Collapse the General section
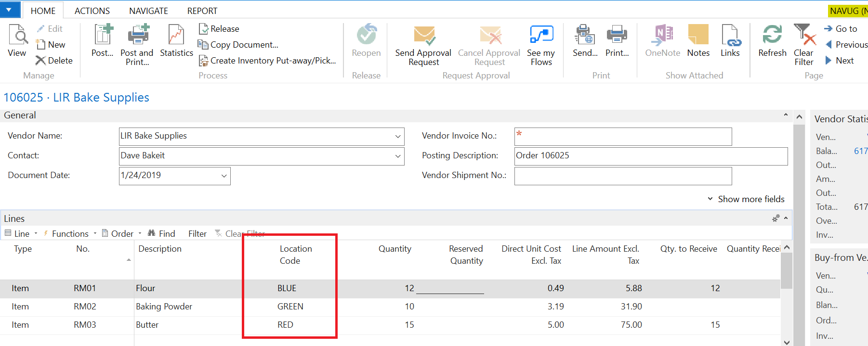The image size is (868, 346). click(x=786, y=115)
